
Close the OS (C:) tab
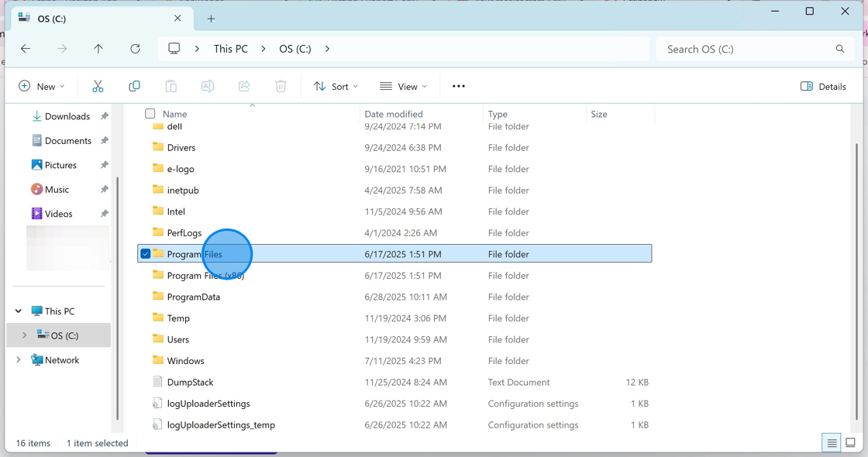coord(177,19)
